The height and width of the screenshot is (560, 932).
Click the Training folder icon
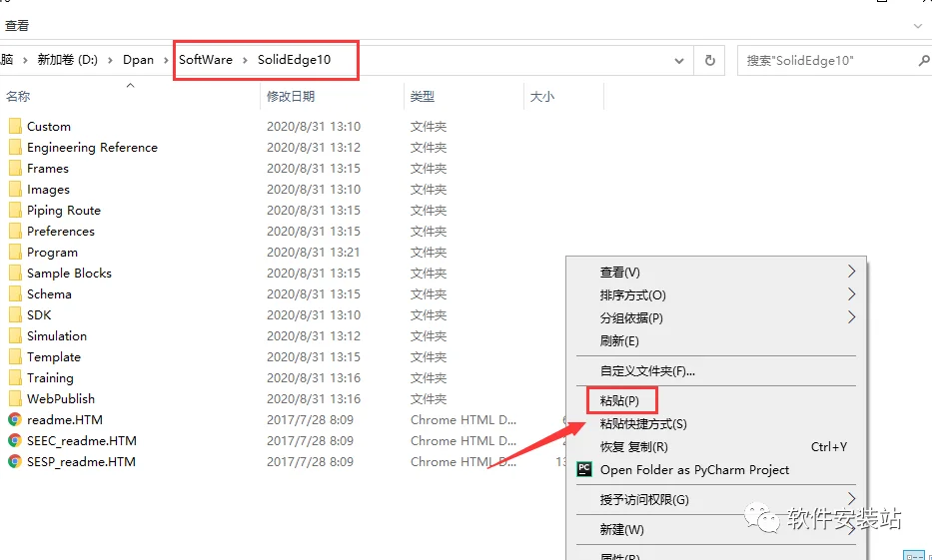click(x=15, y=378)
